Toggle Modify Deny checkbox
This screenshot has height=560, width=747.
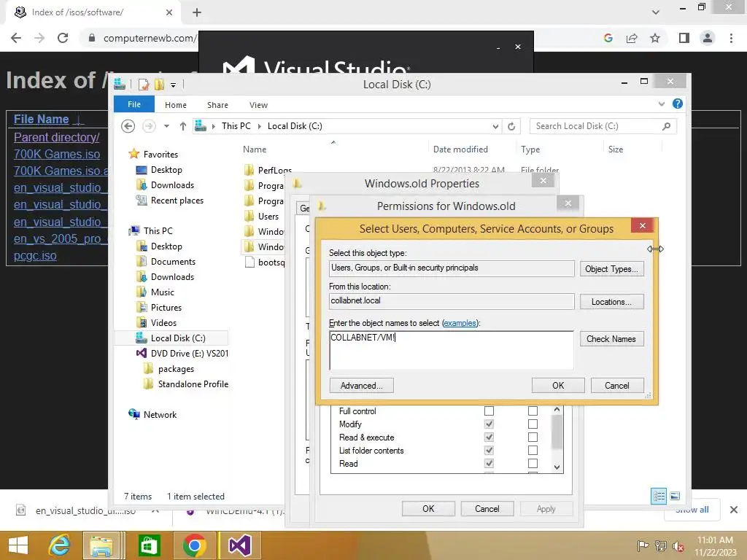[x=533, y=424]
